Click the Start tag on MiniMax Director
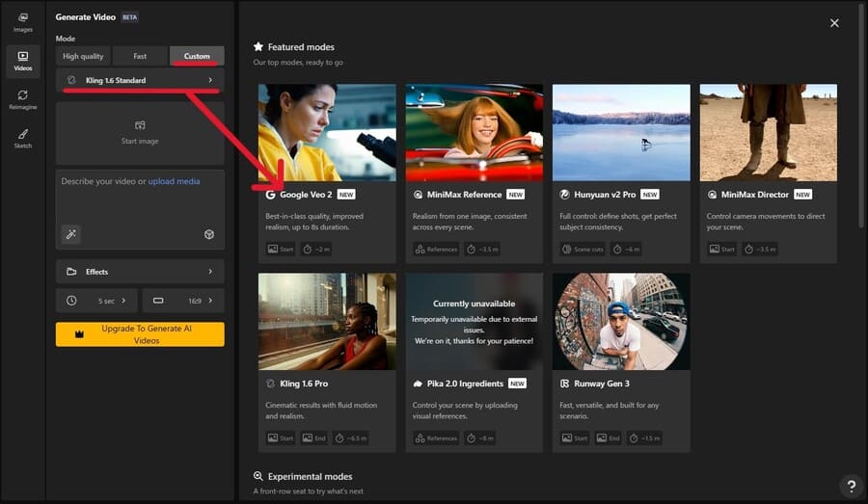 click(722, 249)
